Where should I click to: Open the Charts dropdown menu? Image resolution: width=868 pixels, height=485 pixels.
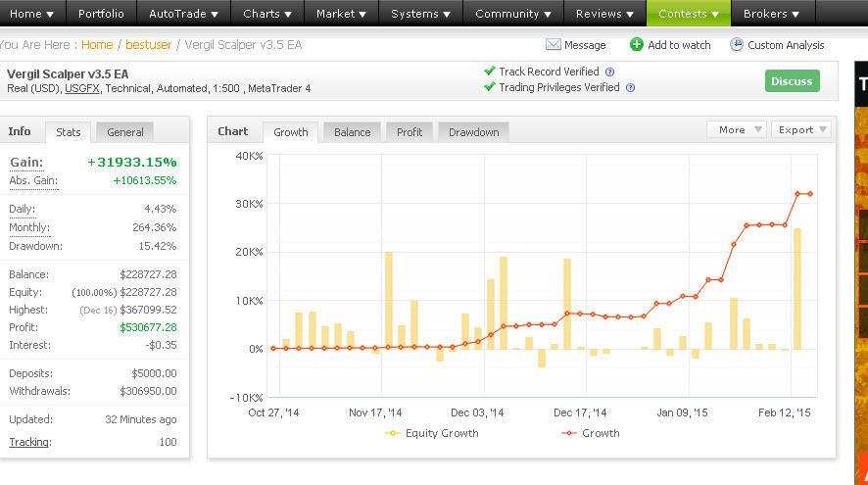pos(267,14)
